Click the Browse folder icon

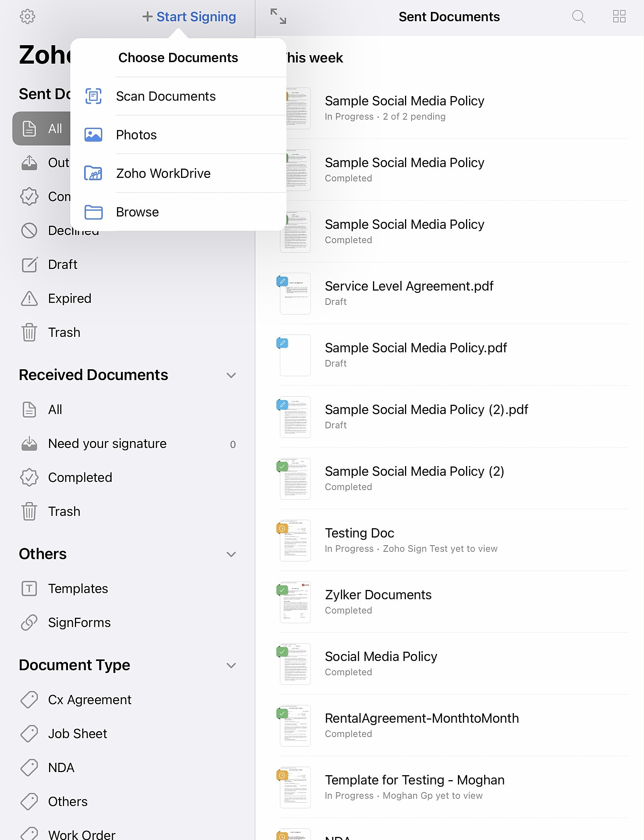click(x=93, y=212)
